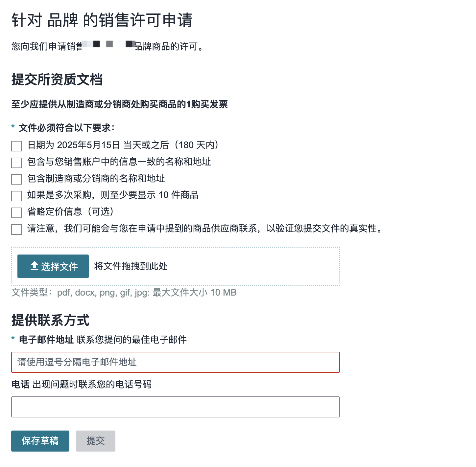Check the 日期为 2025年5月15日 requirement box

[x=16, y=146]
